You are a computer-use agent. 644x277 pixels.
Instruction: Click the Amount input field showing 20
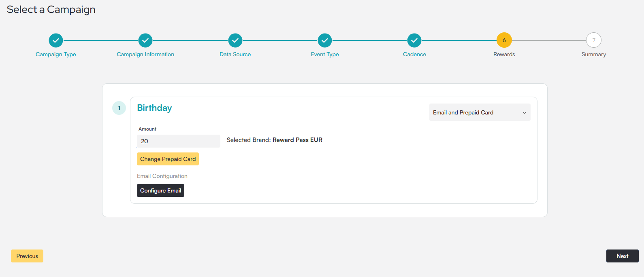pyautogui.click(x=179, y=141)
